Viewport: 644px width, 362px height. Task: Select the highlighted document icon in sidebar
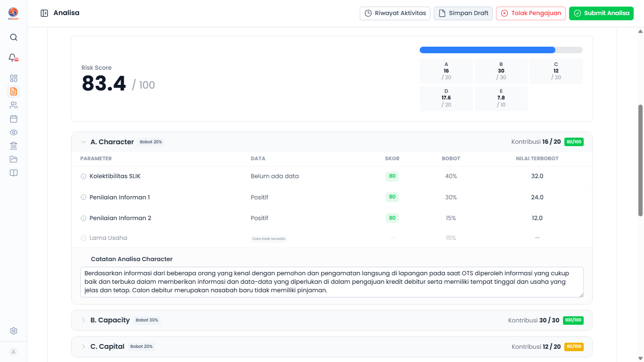point(14,91)
